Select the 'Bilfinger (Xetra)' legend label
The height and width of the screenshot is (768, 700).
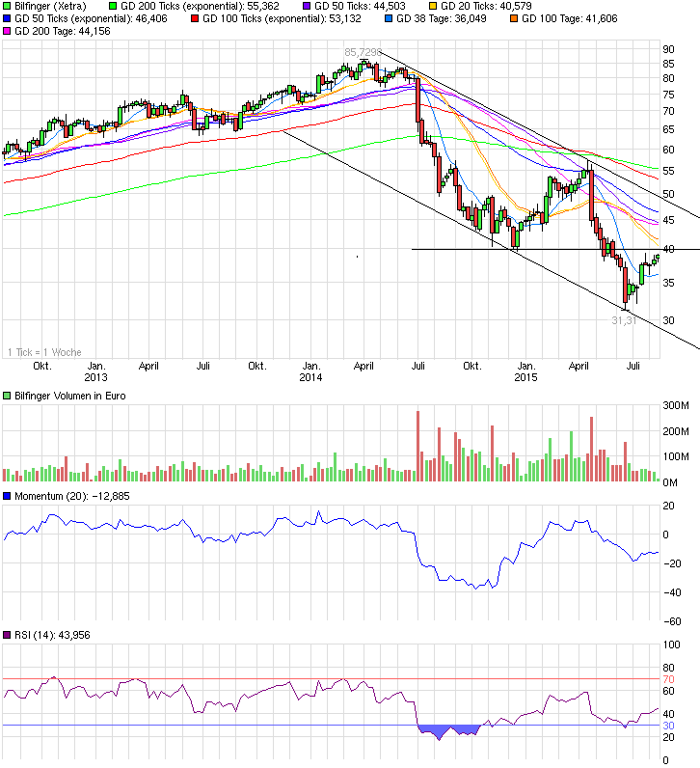[x=50, y=7]
